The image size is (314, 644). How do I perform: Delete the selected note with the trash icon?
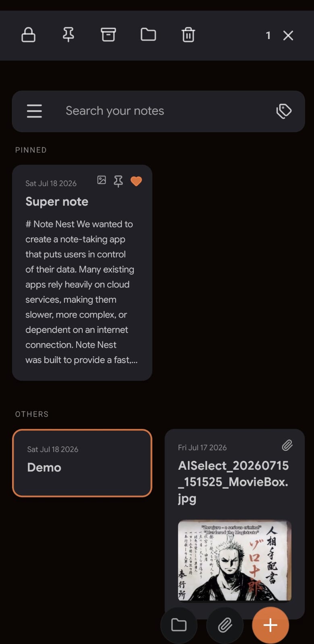(x=188, y=35)
